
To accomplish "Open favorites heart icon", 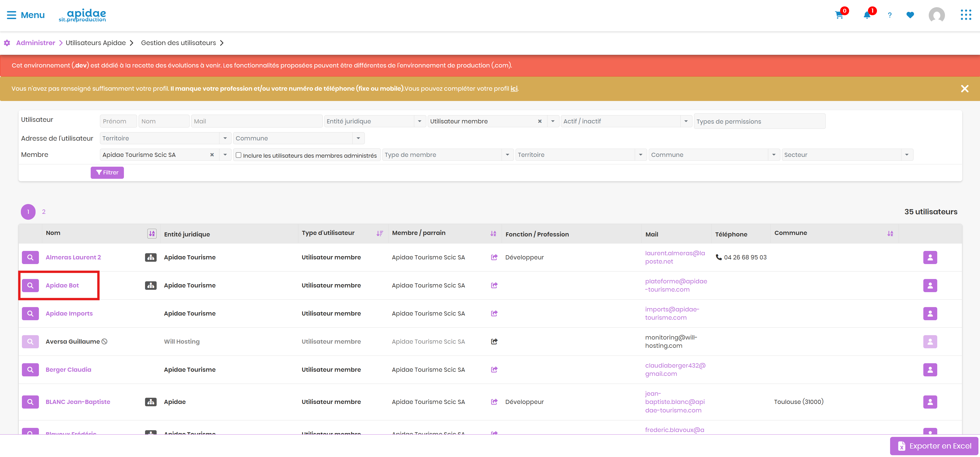I will [x=910, y=15].
